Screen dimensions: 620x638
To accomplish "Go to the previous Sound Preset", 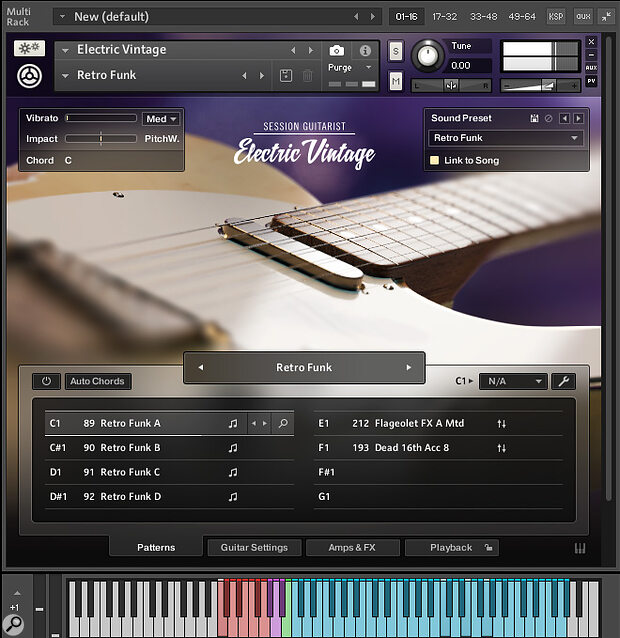I will pyautogui.click(x=564, y=118).
